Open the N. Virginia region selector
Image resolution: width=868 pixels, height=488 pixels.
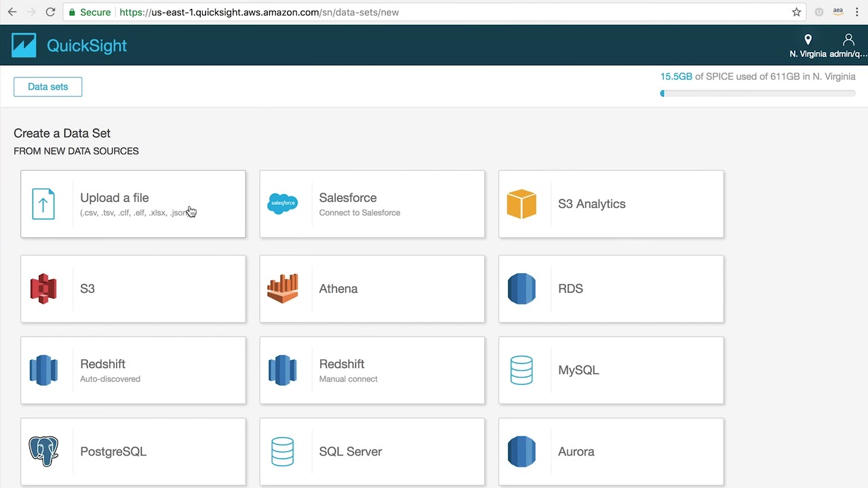(807, 45)
